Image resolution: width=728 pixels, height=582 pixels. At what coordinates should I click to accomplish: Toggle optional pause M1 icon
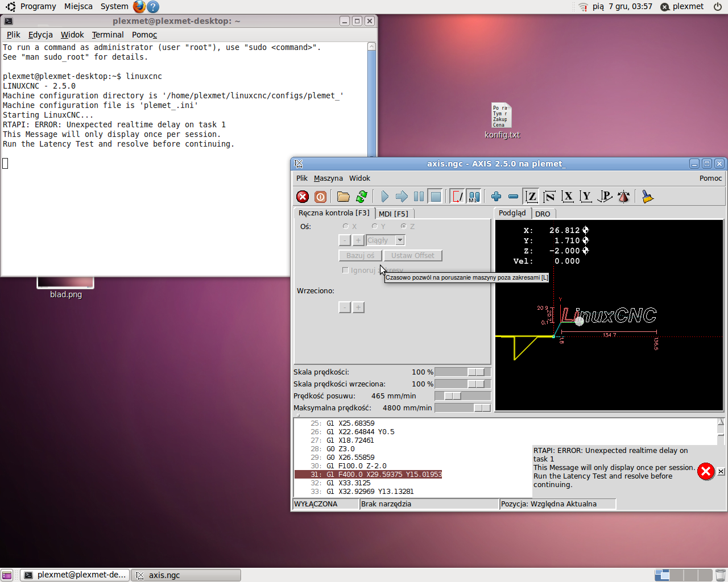coord(474,197)
